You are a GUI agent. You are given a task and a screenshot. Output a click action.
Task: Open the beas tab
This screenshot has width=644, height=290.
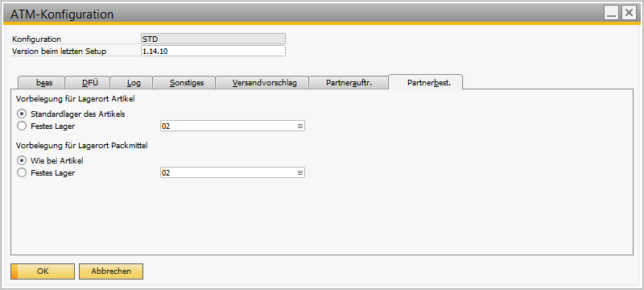coord(42,82)
